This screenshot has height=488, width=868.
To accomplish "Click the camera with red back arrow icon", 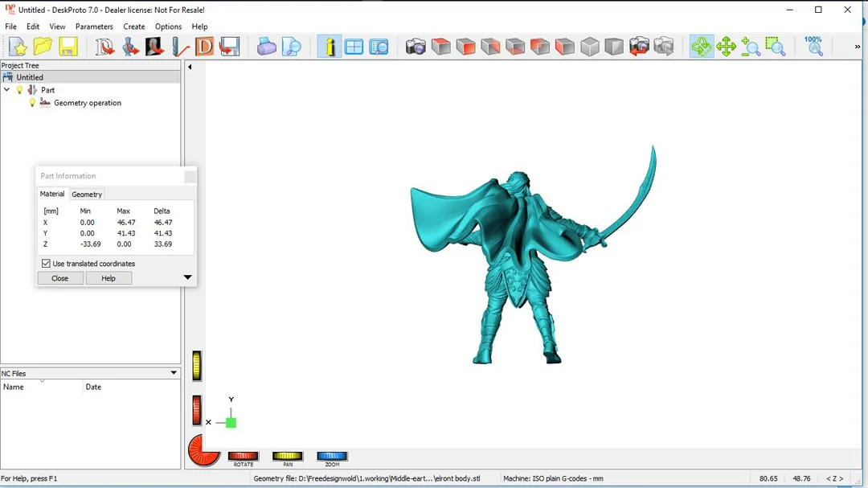I will [x=639, y=47].
